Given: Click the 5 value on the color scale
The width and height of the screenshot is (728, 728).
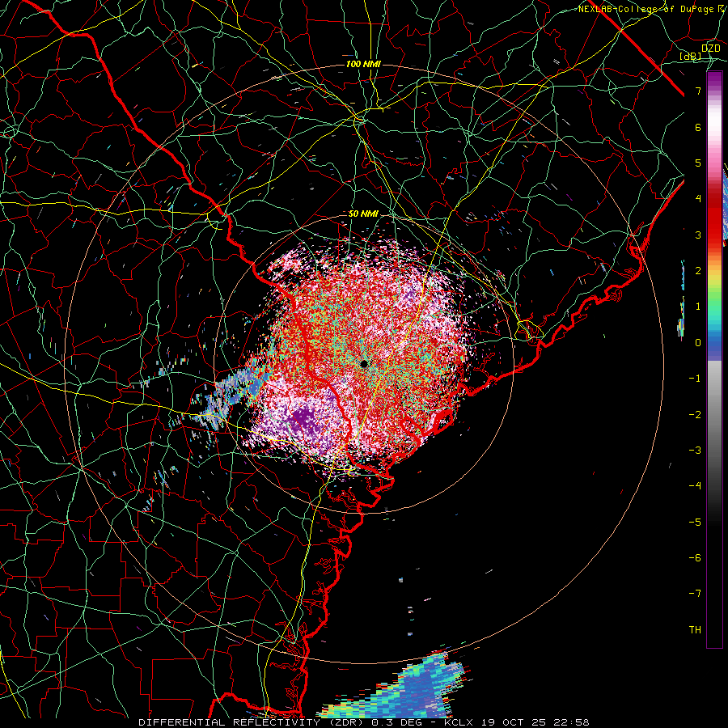Looking at the screenshot, I should tap(698, 163).
